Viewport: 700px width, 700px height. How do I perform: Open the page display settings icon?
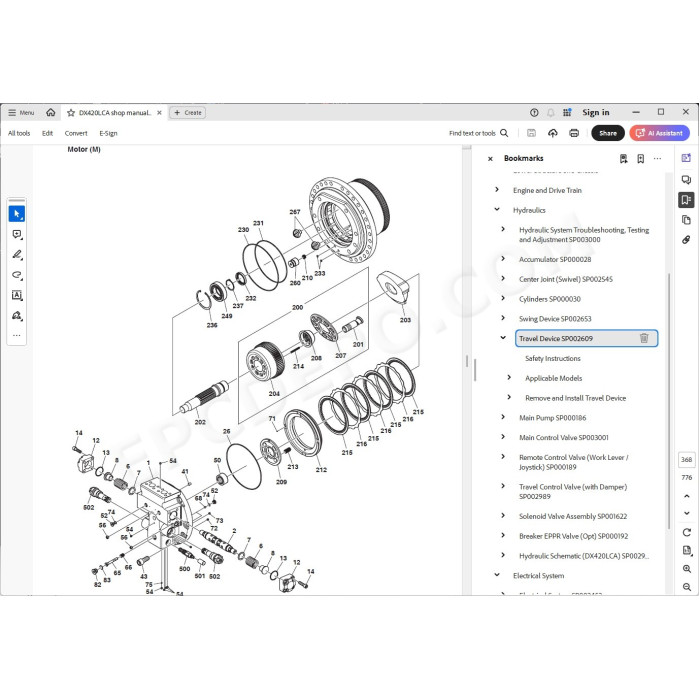pos(687,550)
